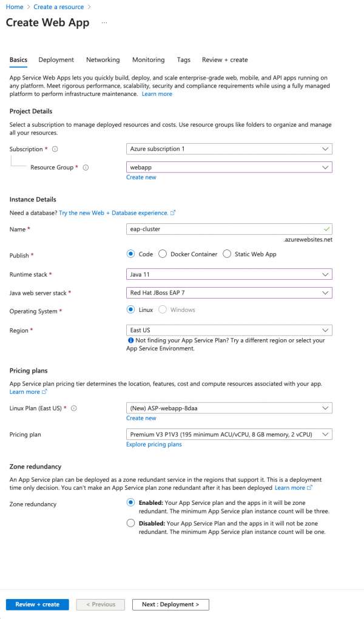Open the Region dropdown showing East US
Screen dimensions: 364x619
(x=229, y=330)
